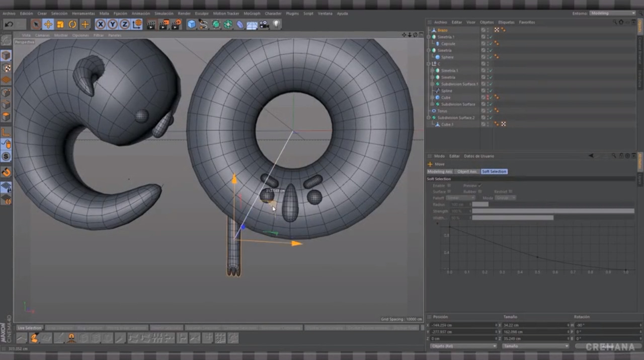This screenshot has height=360, width=644.
Task: Toggle the Y axis lock
Action: (113, 24)
